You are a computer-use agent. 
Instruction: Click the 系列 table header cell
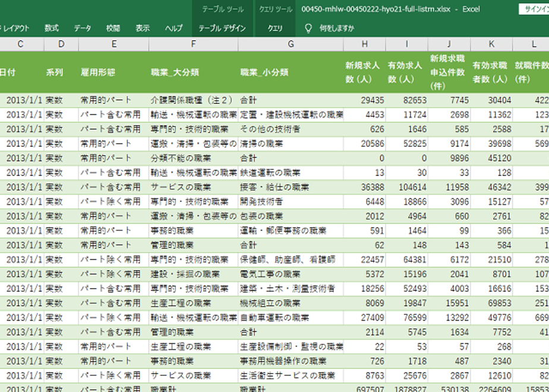pyautogui.click(x=61, y=72)
